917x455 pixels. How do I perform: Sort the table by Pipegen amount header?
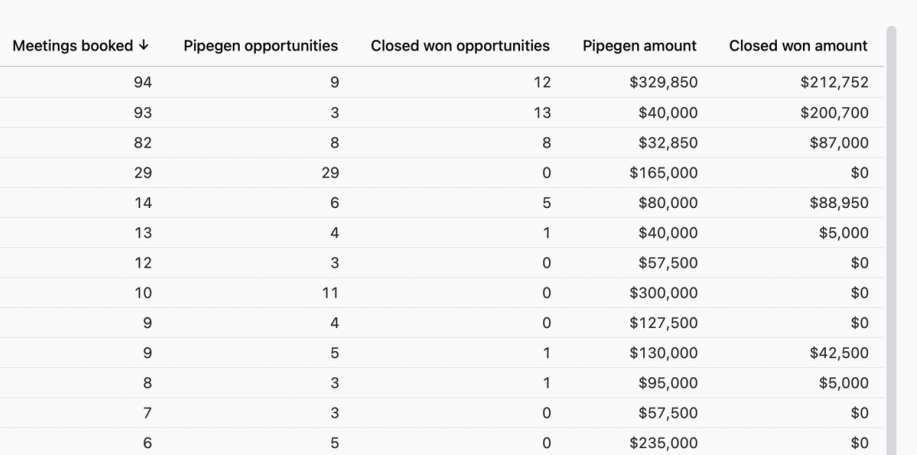tap(640, 46)
